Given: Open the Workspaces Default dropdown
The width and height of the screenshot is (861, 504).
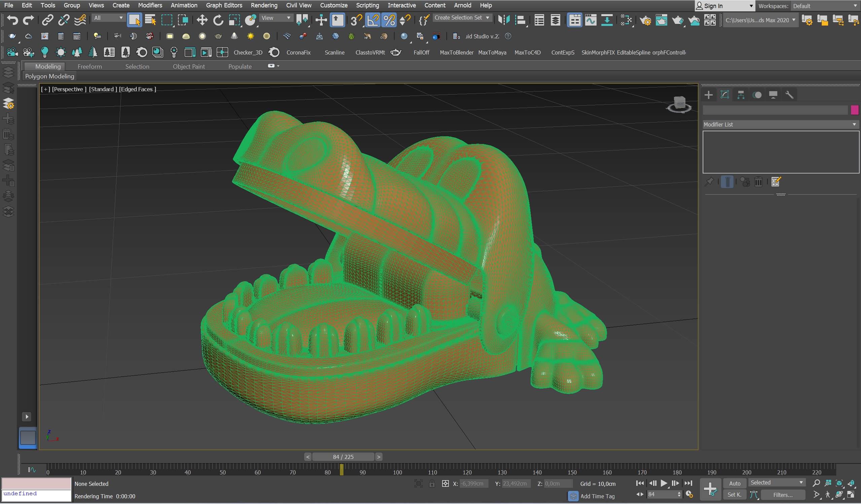Looking at the screenshot, I should (x=825, y=6).
